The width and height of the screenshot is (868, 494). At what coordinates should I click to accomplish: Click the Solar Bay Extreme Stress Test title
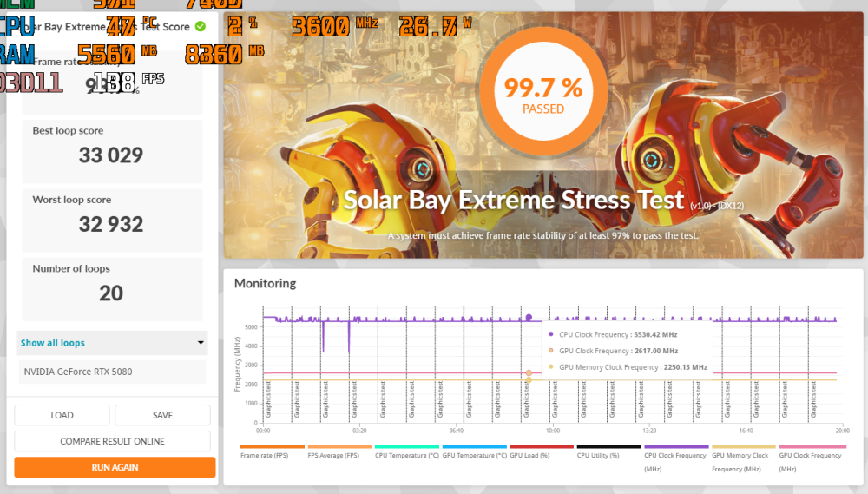[x=514, y=200]
